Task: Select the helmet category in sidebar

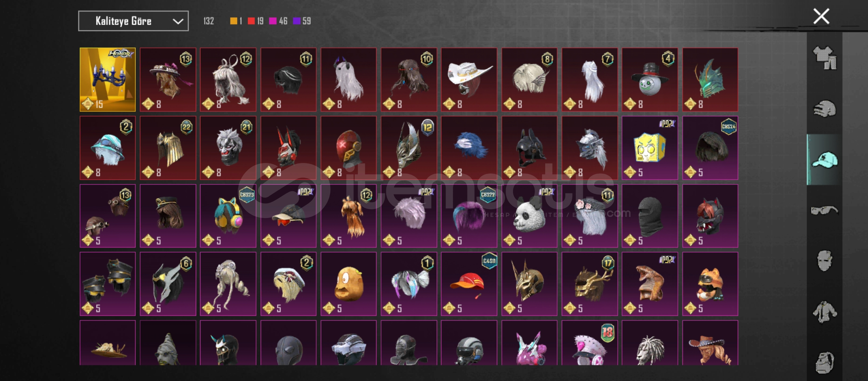Action: pyautogui.click(x=825, y=109)
